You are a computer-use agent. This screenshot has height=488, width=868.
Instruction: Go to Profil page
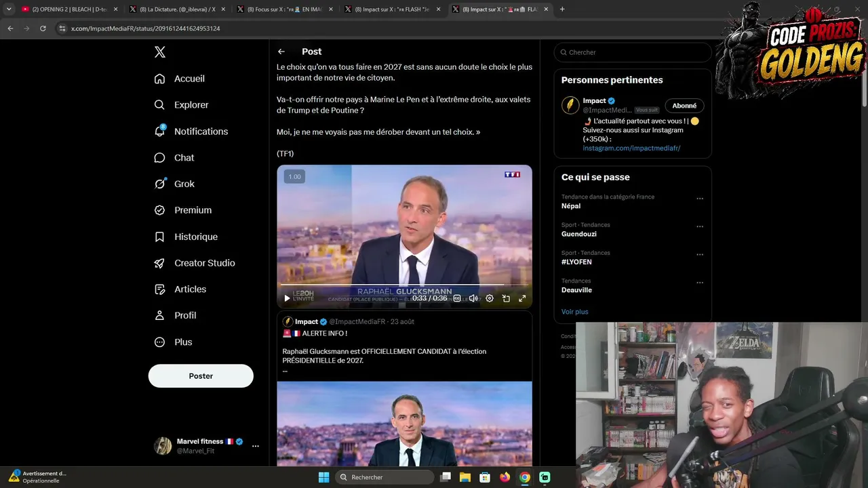176,316
